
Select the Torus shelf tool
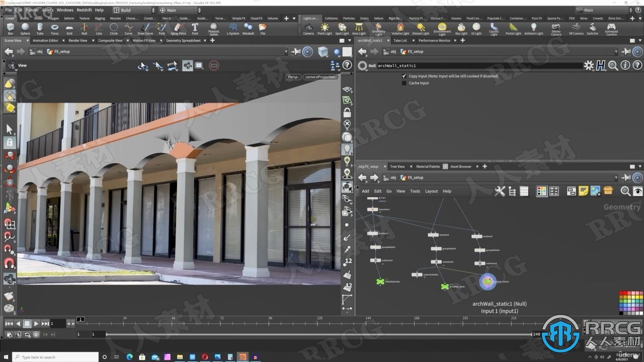click(54, 29)
